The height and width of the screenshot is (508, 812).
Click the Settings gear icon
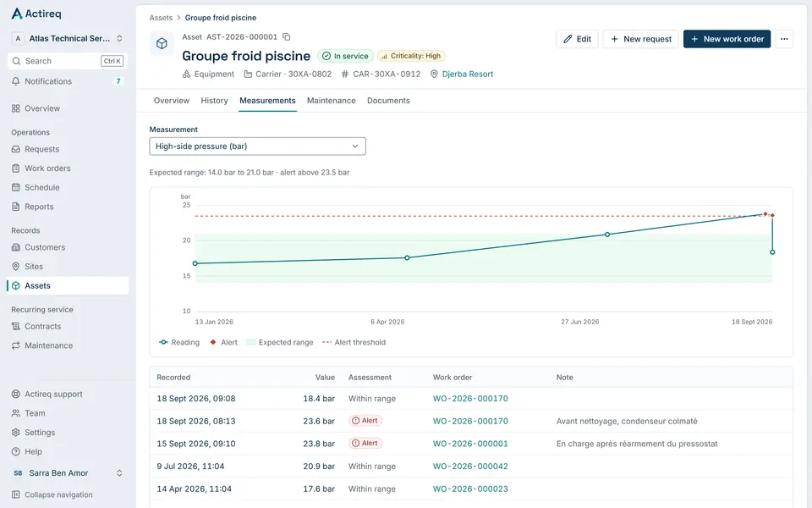tap(16, 433)
